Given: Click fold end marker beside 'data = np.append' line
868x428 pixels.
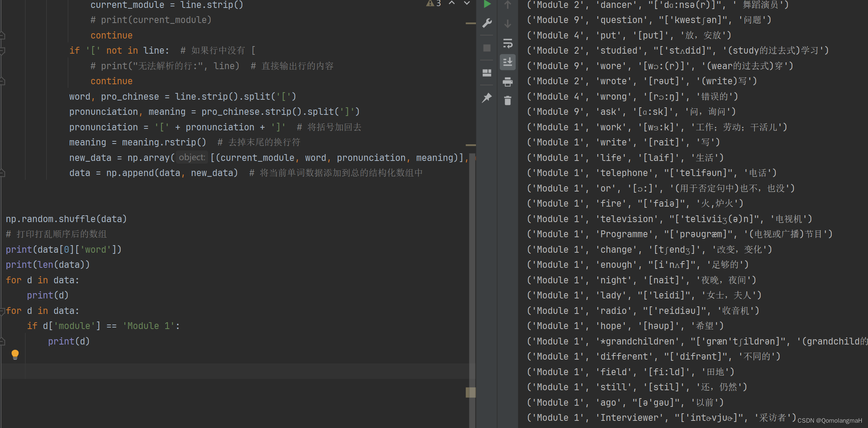Looking at the screenshot, I should pos(2,173).
